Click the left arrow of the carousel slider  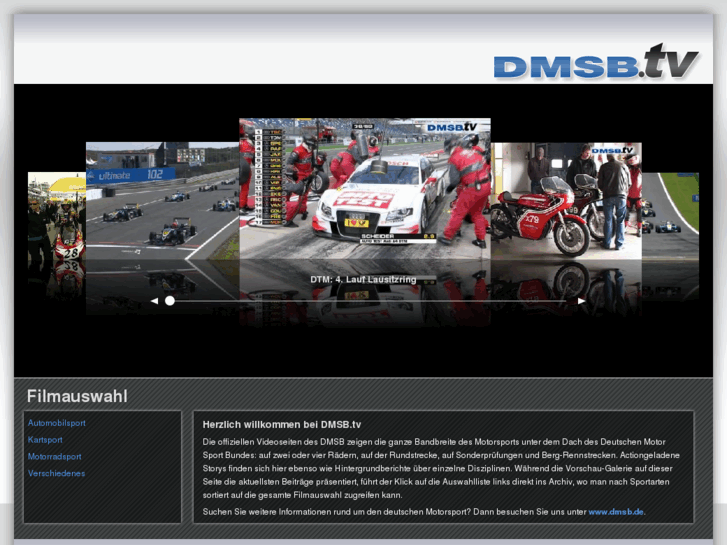(154, 301)
